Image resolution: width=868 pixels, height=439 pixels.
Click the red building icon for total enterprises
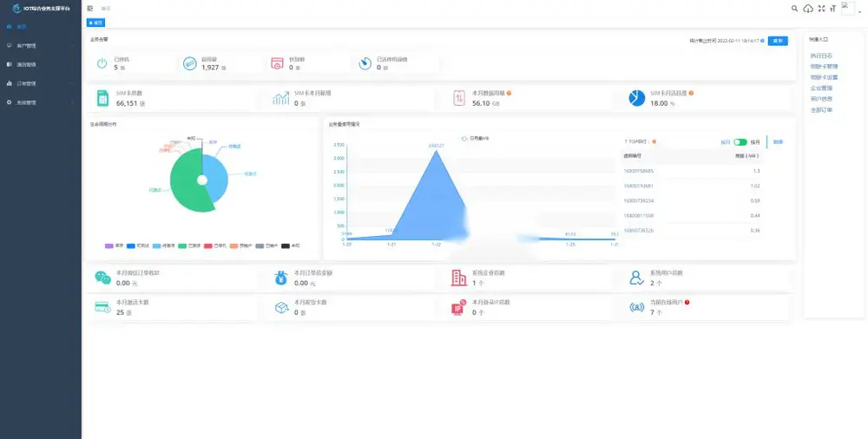[x=459, y=278]
